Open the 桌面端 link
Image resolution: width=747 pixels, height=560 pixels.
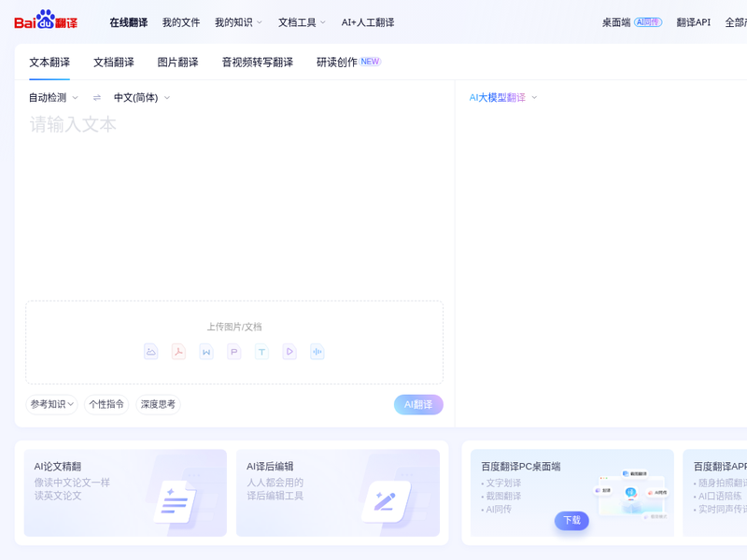coord(616,22)
